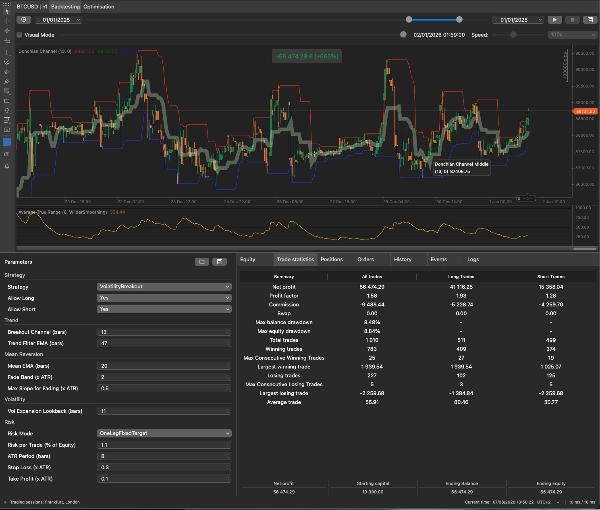Click the Donchian Channel Middle tooltip
Screen dimensions: 600x510
461,168
